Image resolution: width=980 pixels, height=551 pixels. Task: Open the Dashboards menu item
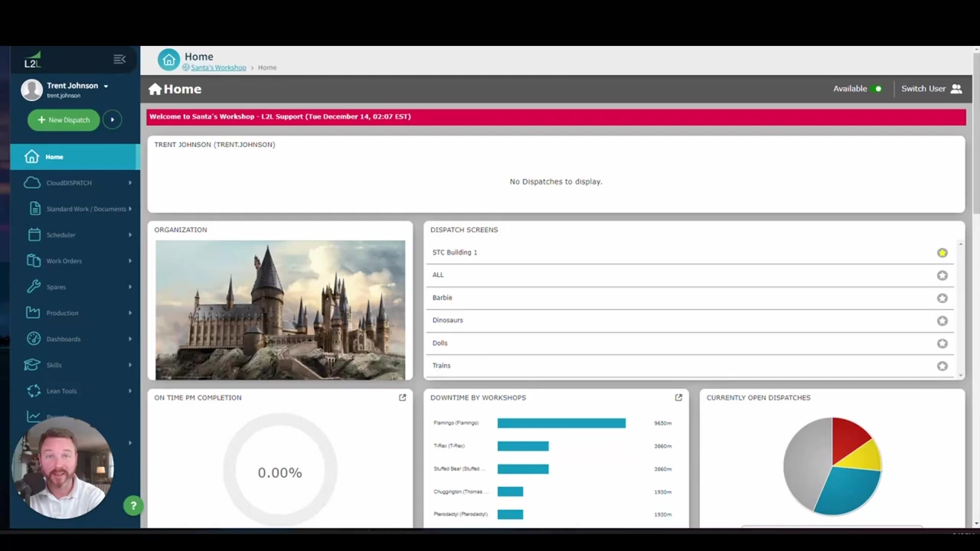[x=75, y=339]
